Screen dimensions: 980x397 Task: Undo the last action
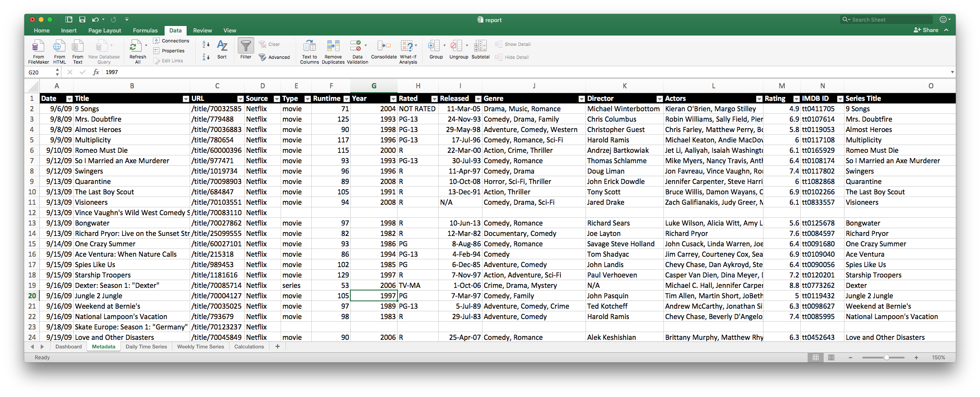pos(95,19)
